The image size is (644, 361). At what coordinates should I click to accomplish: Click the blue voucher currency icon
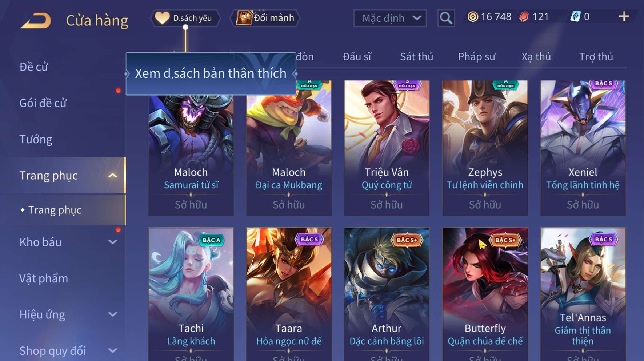coord(575,17)
